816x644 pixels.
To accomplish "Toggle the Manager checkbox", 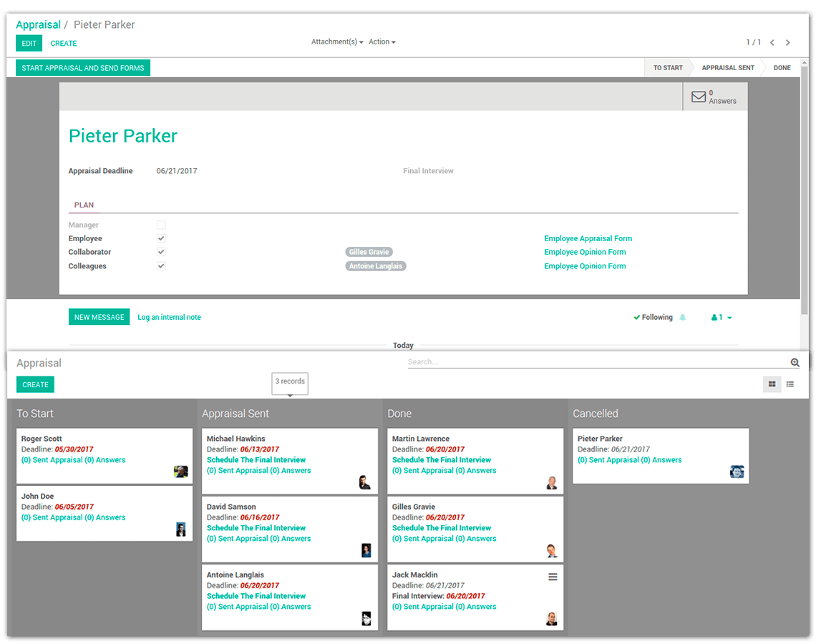I will 161,225.
